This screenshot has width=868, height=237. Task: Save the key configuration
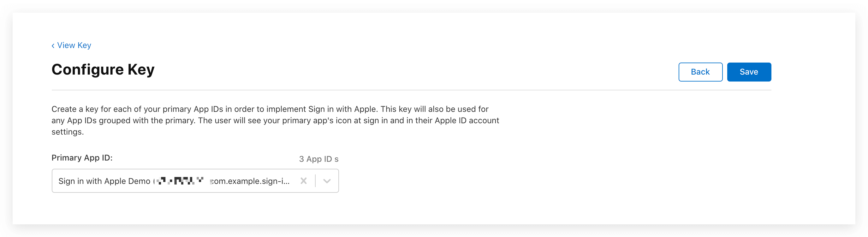(748, 72)
